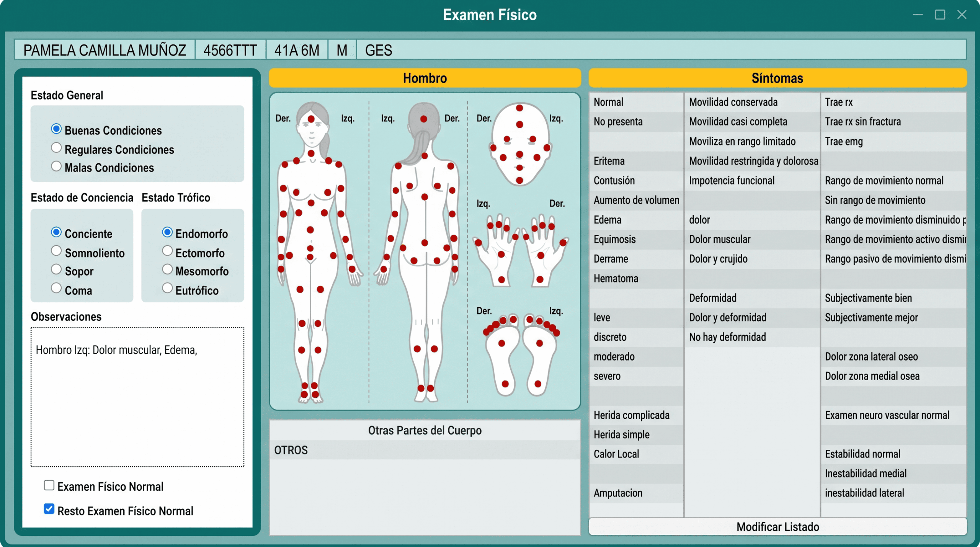The image size is (980, 547).
Task: Choose Ectomorfo trophic state
Action: [x=167, y=251]
